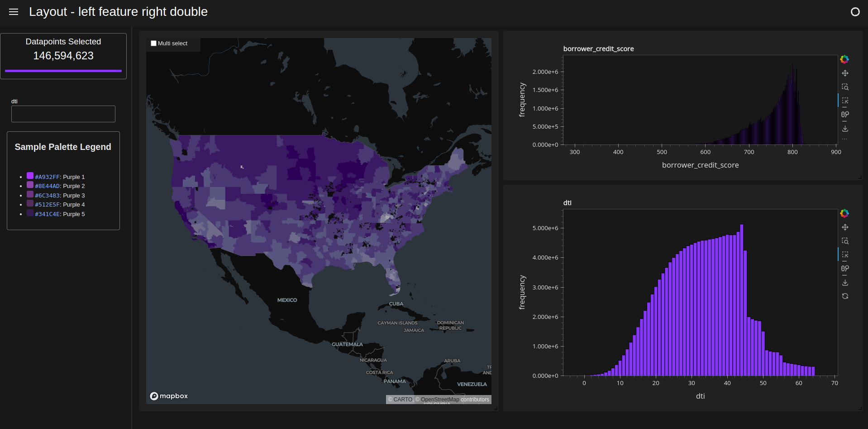Click the borrower_credit_score chart title
Viewport: 868px width, 429px height.
(x=598, y=48)
